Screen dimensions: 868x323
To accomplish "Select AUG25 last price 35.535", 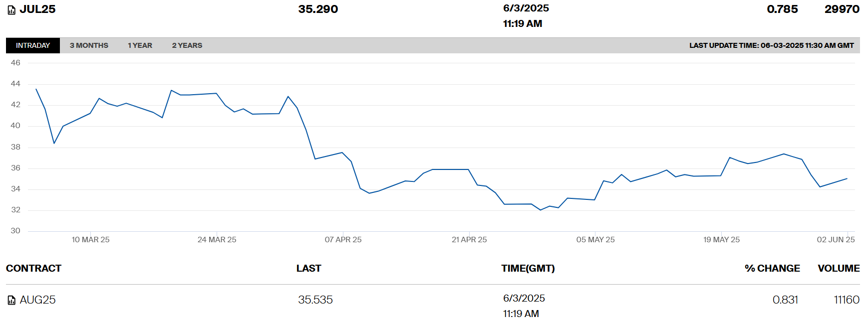I will coord(315,300).
